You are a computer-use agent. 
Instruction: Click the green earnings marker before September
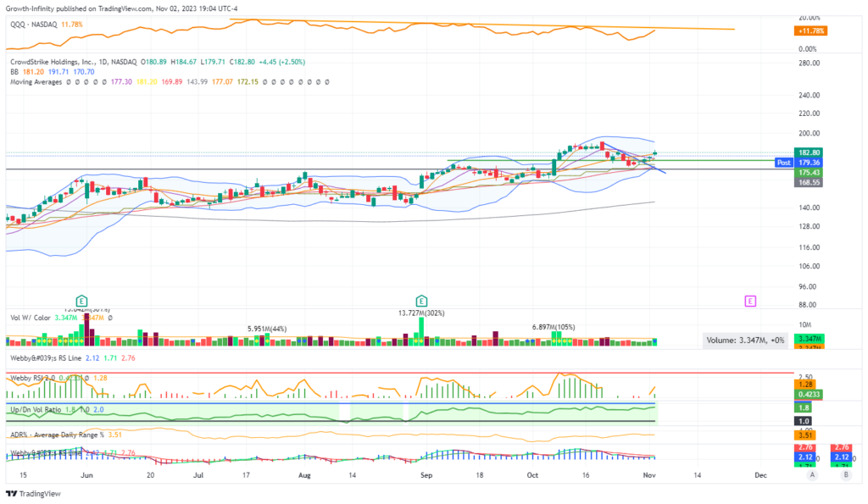(x=421, y=301)
